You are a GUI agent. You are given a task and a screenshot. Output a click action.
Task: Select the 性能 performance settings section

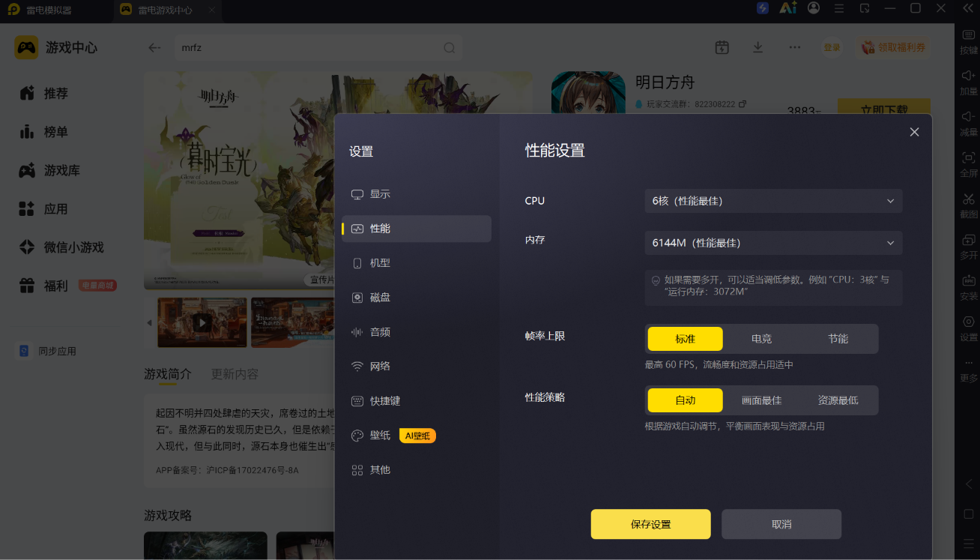click(x=417, y=229)
